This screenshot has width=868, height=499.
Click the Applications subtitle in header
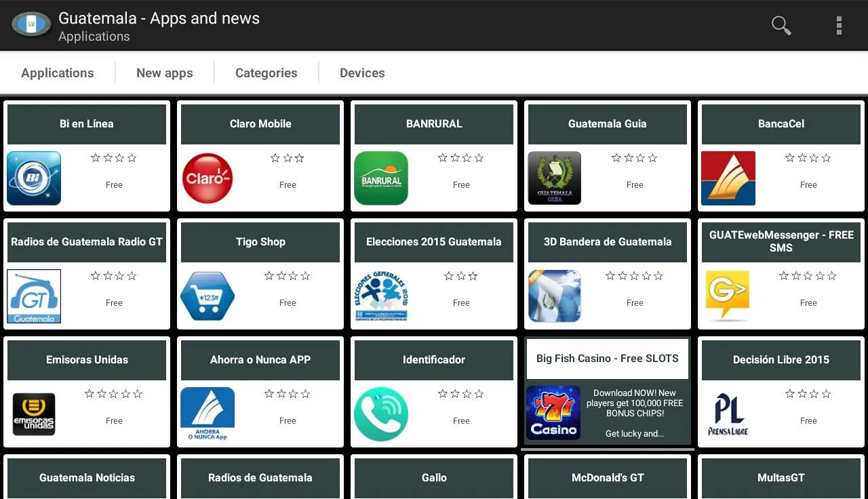pyautogui.click(x=94, y=37)
